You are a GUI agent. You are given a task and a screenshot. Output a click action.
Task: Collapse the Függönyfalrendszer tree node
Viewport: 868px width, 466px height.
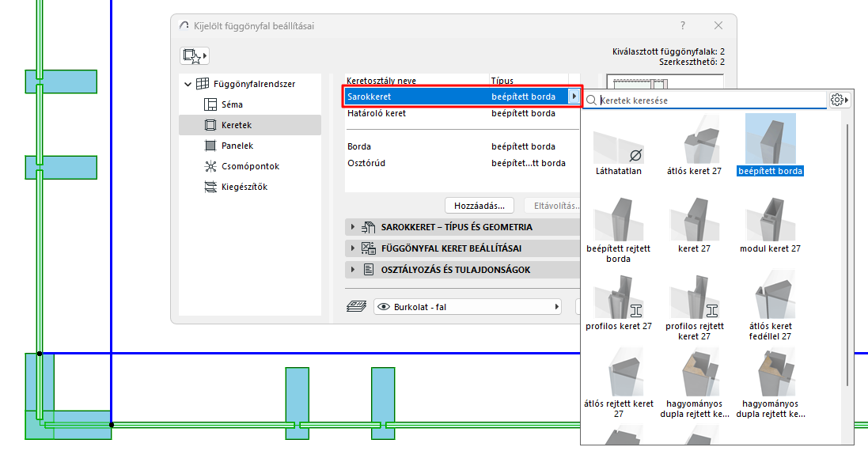[188, 84]
